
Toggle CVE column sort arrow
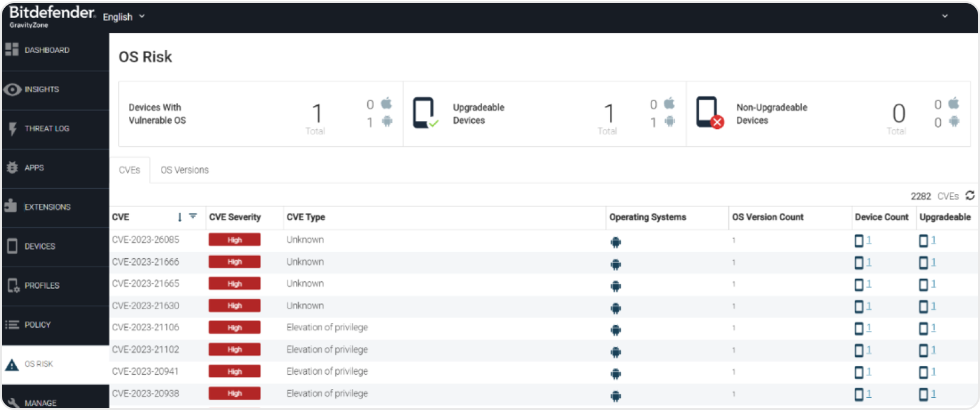point(180,216)
